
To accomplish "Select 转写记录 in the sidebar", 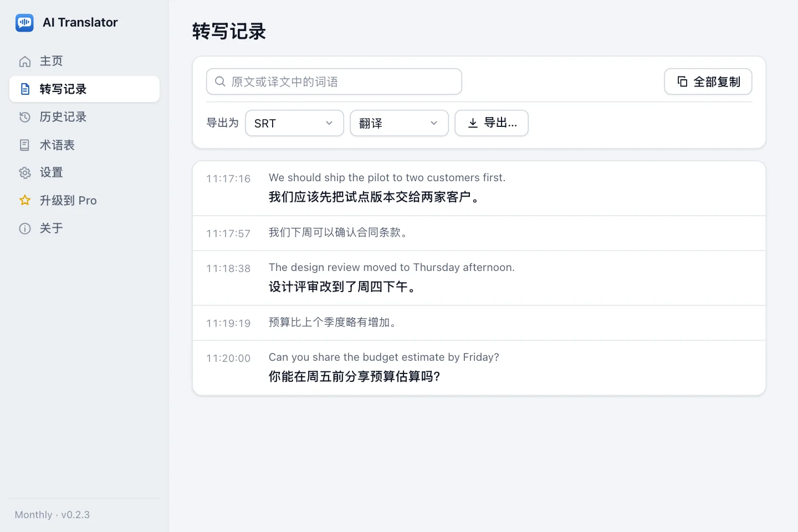I will pos(84,89).
